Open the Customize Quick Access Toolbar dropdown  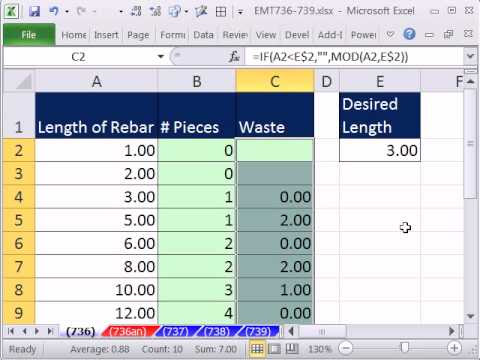[240, 12]
